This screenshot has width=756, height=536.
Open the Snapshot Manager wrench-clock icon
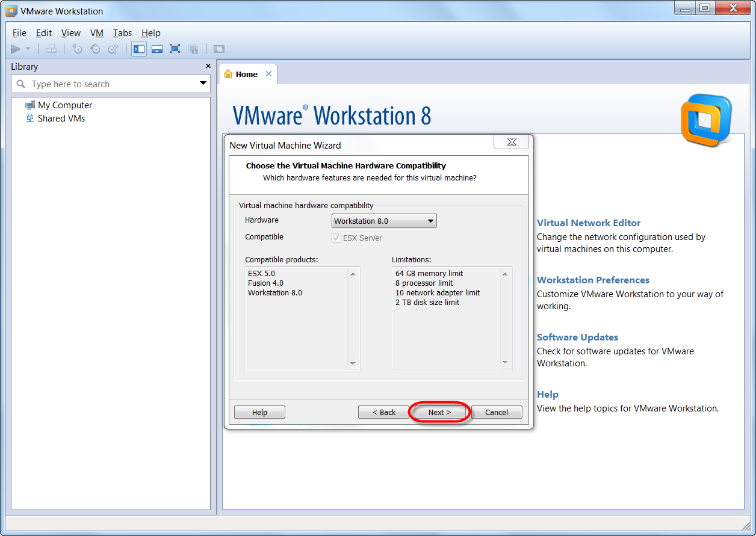click(x=113, y=49)
